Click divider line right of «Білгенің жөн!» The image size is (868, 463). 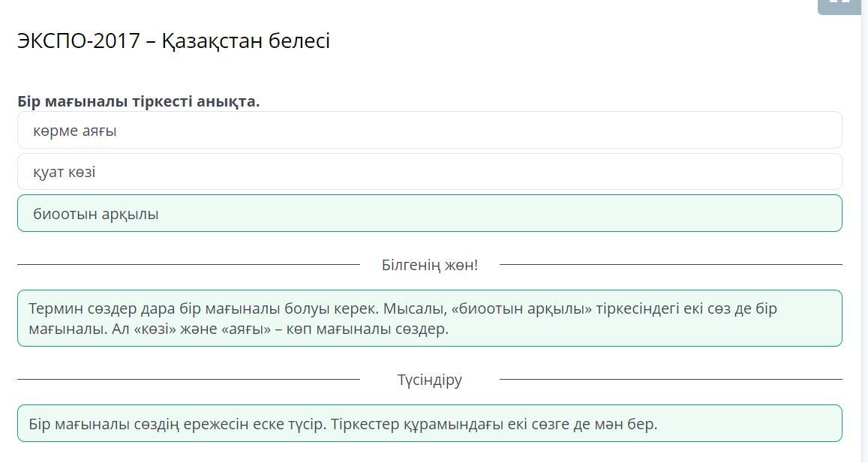(x=671, y=265)
